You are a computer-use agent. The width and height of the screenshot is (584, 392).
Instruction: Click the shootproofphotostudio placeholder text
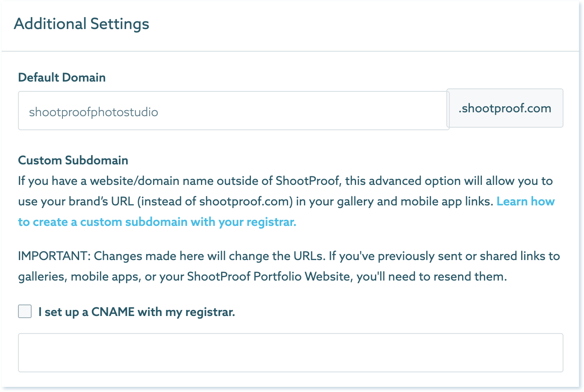94,112
